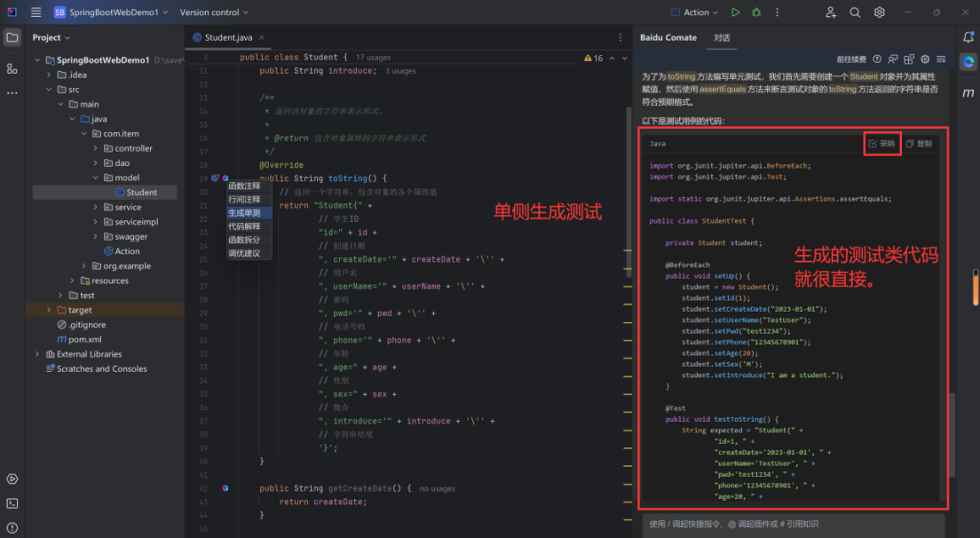Open Code With Me icon

pyautogui.click(x=831, y=12)
